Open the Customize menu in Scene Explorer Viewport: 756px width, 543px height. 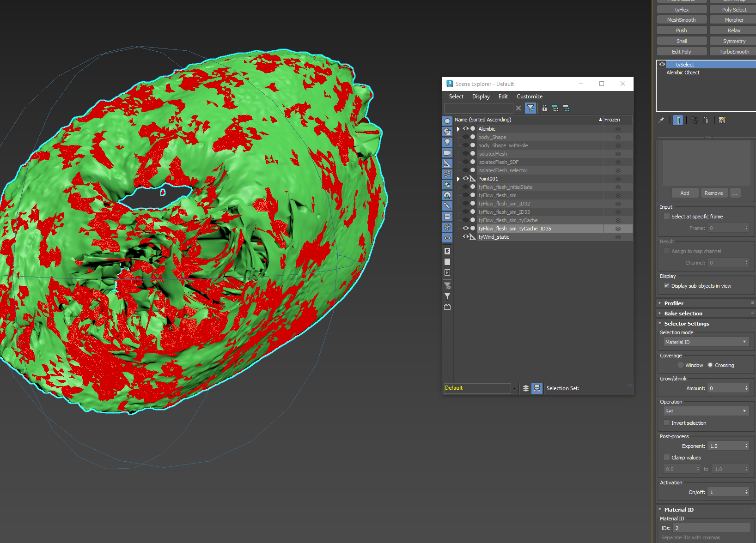tap(529, 97)
